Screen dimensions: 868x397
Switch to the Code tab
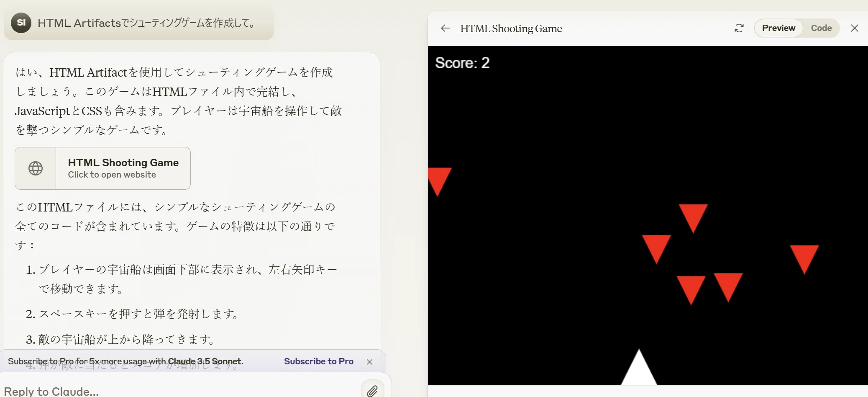(821, 28)
